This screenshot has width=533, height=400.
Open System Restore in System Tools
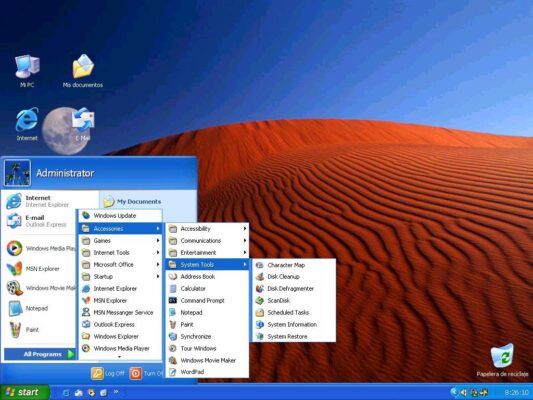click(x=294, y=336)
